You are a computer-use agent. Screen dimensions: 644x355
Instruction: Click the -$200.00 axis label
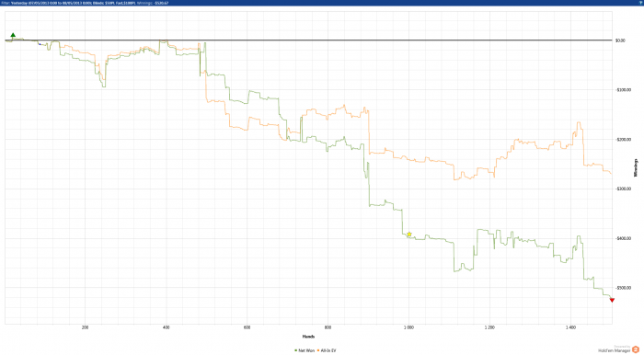click(x=623, y=140)
